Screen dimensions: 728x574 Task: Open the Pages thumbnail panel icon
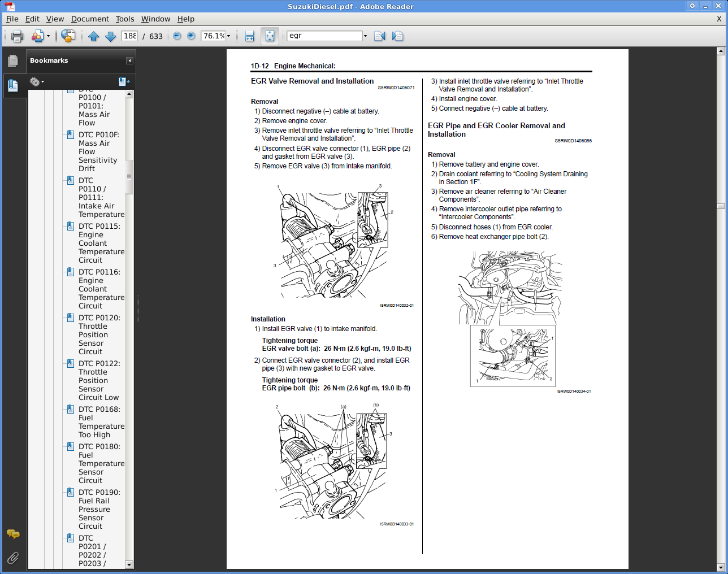coord(12,61)
